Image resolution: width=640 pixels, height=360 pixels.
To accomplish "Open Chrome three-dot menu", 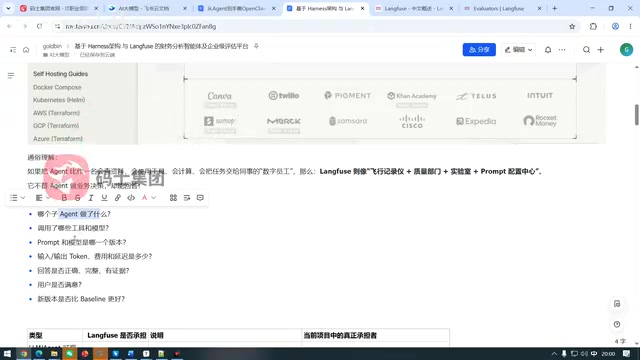I will pyautogui.click(x=630, y=27).
